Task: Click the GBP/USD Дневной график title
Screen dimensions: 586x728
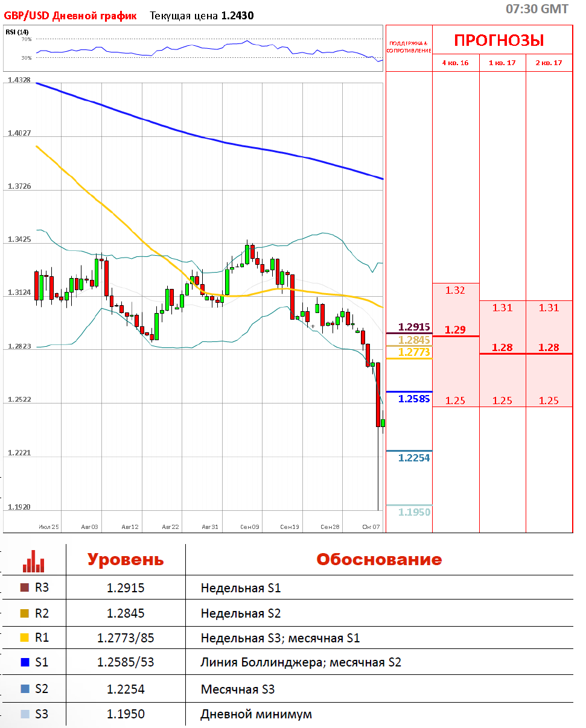Action: pos(70,16)
